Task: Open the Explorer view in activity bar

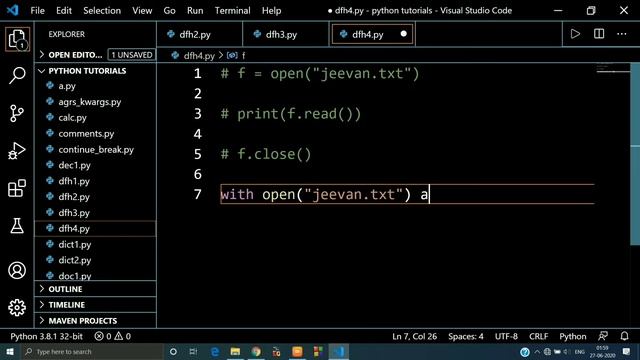Action: pos(17,39)
